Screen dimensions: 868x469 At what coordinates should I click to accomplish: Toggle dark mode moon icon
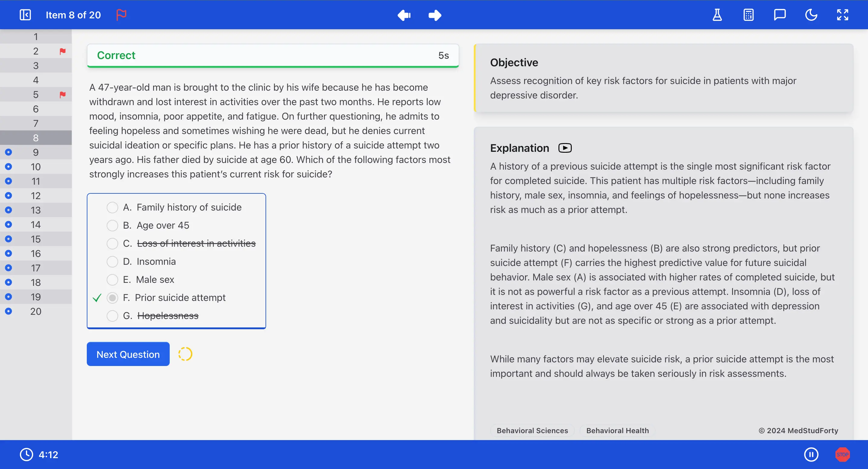[811, 15]
